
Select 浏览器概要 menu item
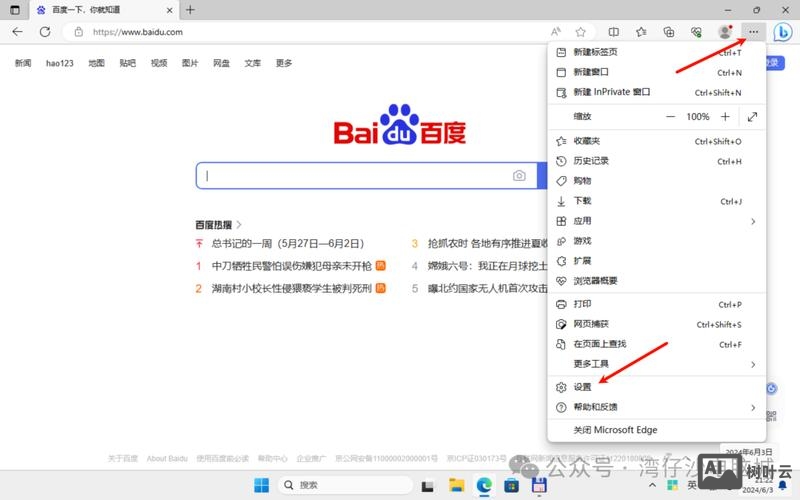point(656,281)
